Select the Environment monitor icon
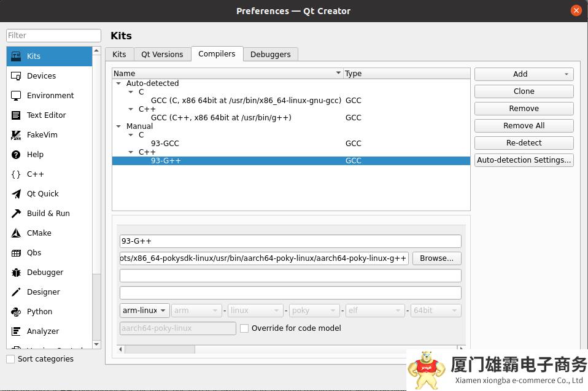 tap(16, 96)
